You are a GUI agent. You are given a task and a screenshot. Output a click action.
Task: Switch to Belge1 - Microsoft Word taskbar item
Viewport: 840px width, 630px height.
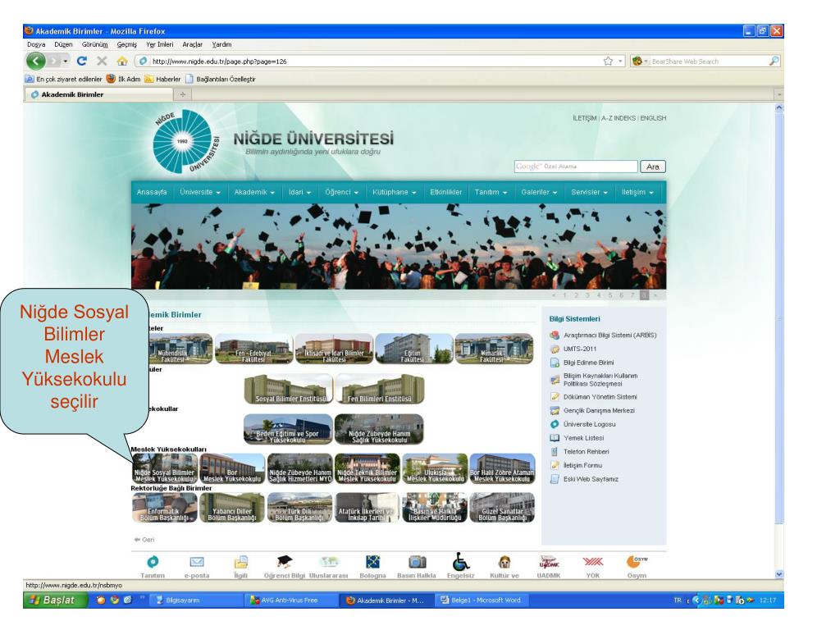481,600
